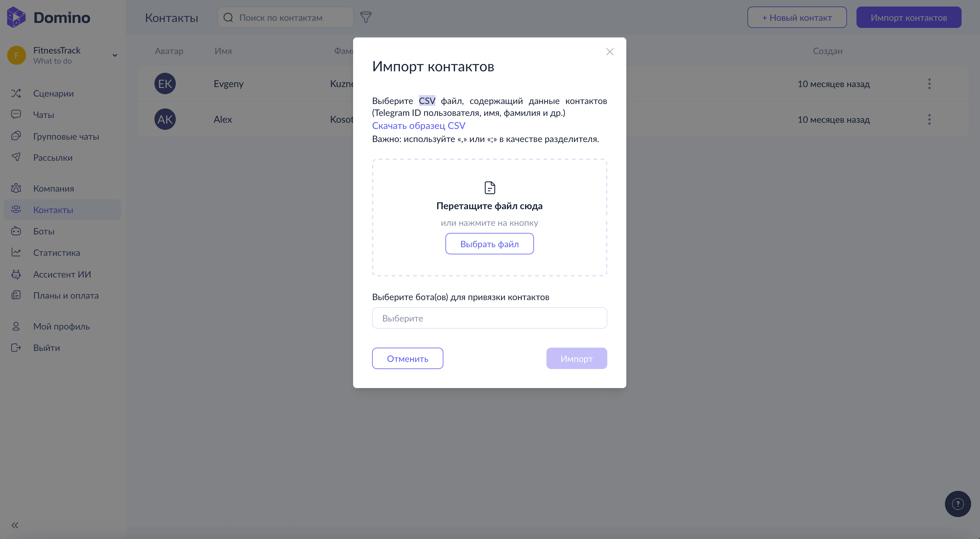This screenshot has width=980, height=539.
Task: Click the Имя column header
Action: point(223,51)
